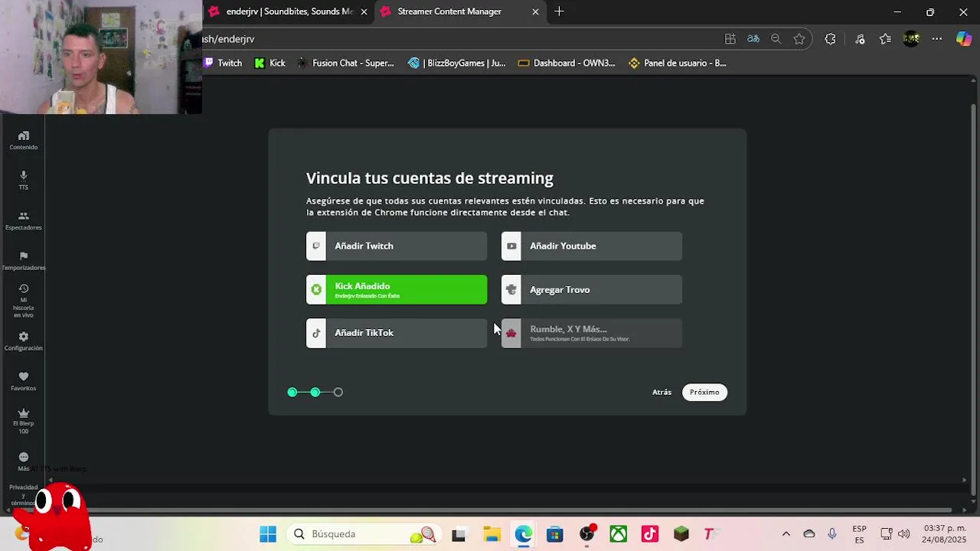
Task: Add page to favorites star
Action: 799,39
